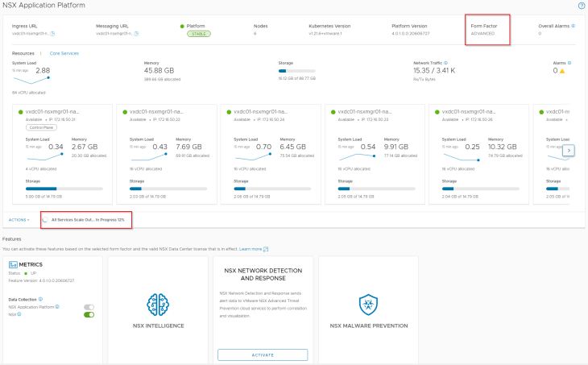Click the Control Plane node badge
This screenshot has width=588, height=365.
41,127
